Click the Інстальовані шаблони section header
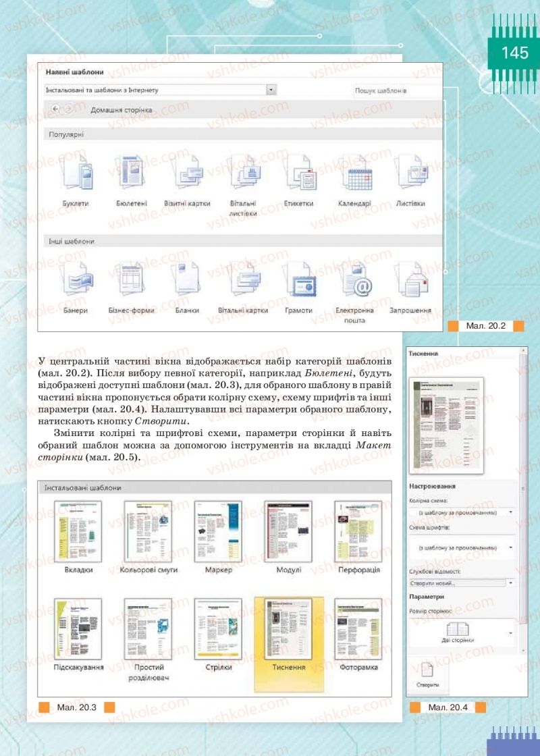The image size is (540, 756). click(x=215, y=487)
